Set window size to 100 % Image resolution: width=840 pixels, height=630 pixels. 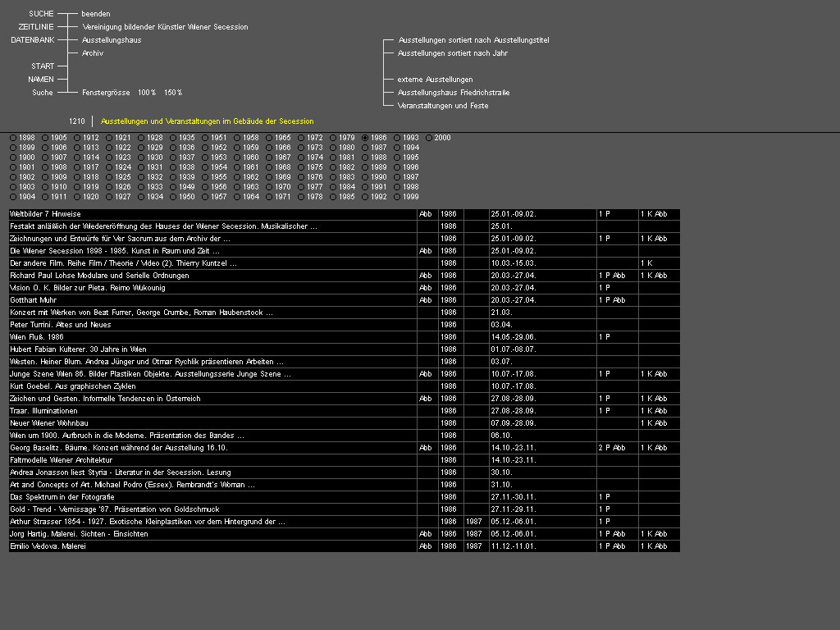click(147, 93)
